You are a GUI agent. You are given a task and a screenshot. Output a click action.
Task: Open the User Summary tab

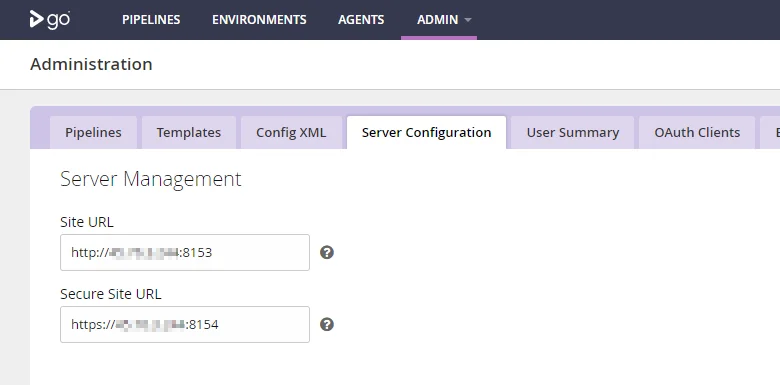tap(573, 133)
